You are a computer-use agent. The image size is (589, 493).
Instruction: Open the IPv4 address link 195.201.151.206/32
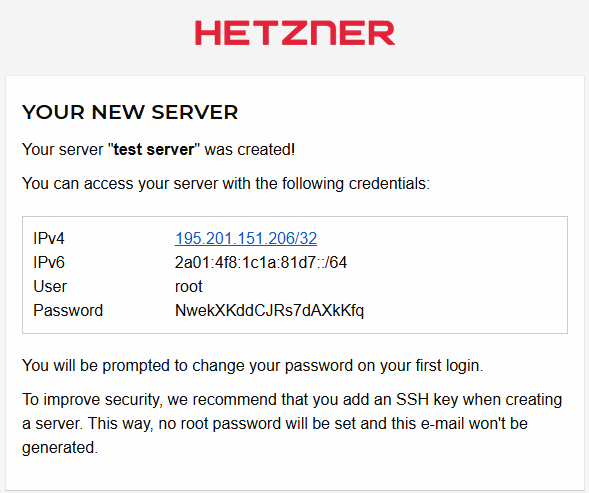tap(246, 238)
